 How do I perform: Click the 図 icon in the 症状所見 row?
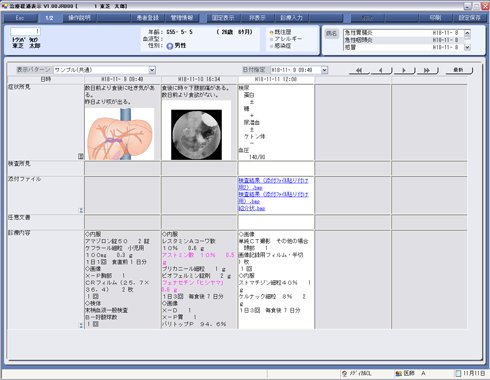tap(80, 156)
